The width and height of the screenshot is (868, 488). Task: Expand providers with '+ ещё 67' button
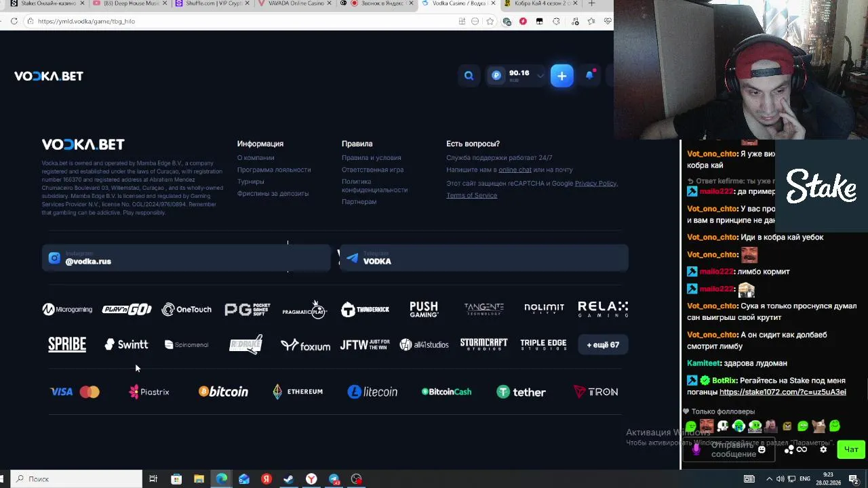[x=603, y=344]
